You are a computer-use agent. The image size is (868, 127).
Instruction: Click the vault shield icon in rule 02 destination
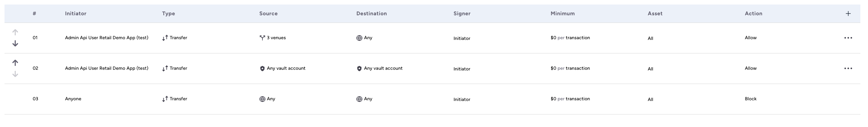click(x=359, y=68)
